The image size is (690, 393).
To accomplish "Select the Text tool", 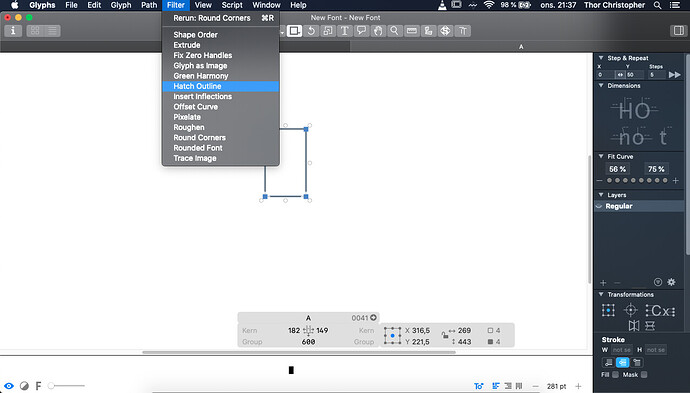I will [345, 31].
